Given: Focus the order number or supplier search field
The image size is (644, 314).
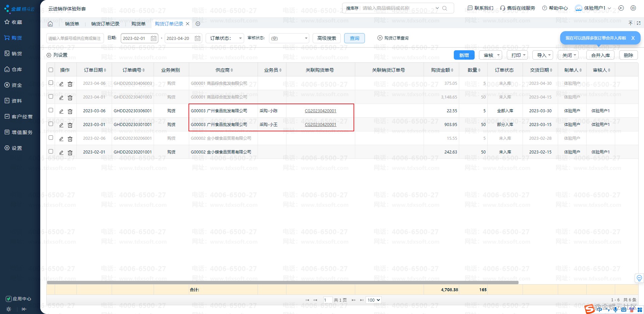Looking at the screenshot, I should [x=74, y=38].
